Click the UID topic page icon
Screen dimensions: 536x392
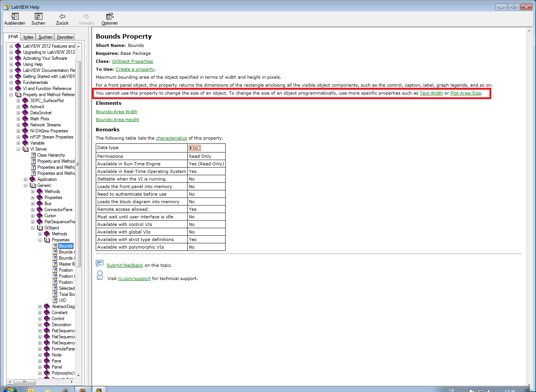coord(55,300)
